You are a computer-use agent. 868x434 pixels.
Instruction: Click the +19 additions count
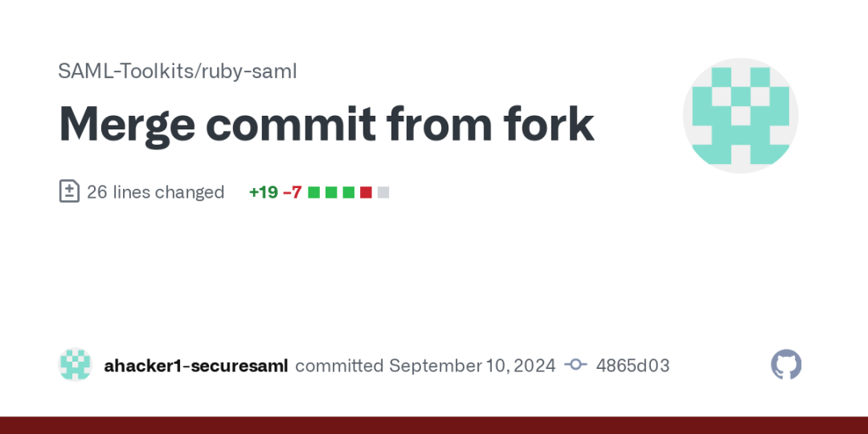263,192
